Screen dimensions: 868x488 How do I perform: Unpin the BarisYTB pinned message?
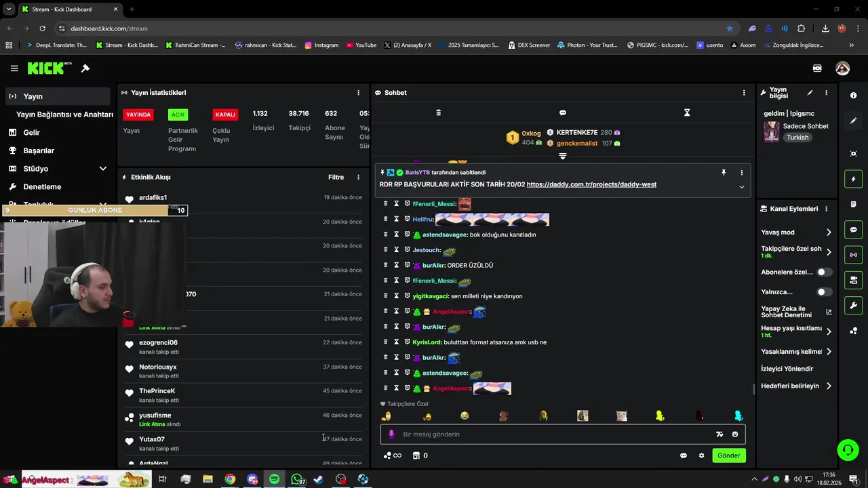click(724, 173)
